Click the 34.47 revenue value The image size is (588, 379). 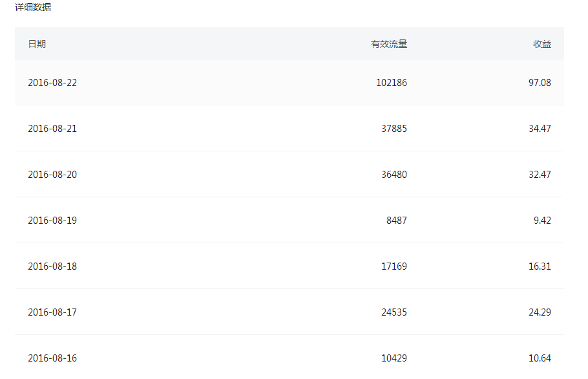[x=540, y=129]
